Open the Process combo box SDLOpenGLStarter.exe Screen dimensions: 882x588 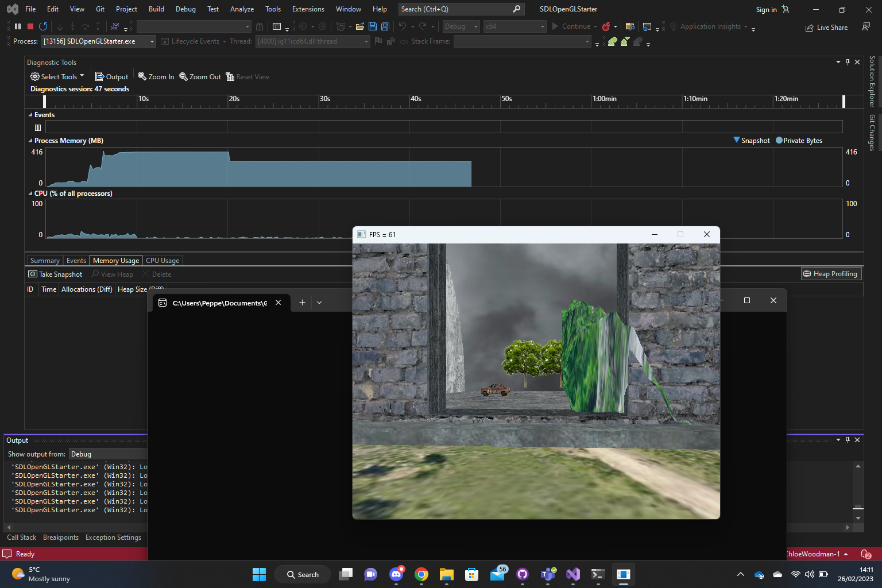(98, 41)
